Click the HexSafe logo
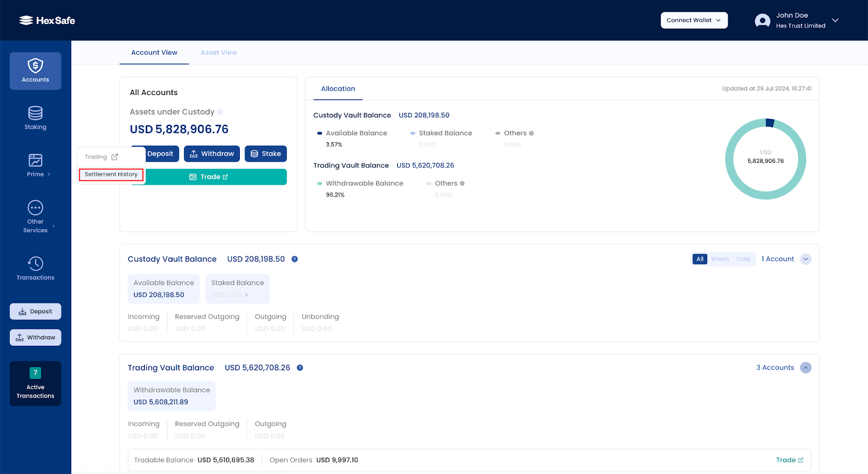 (47, 21)
